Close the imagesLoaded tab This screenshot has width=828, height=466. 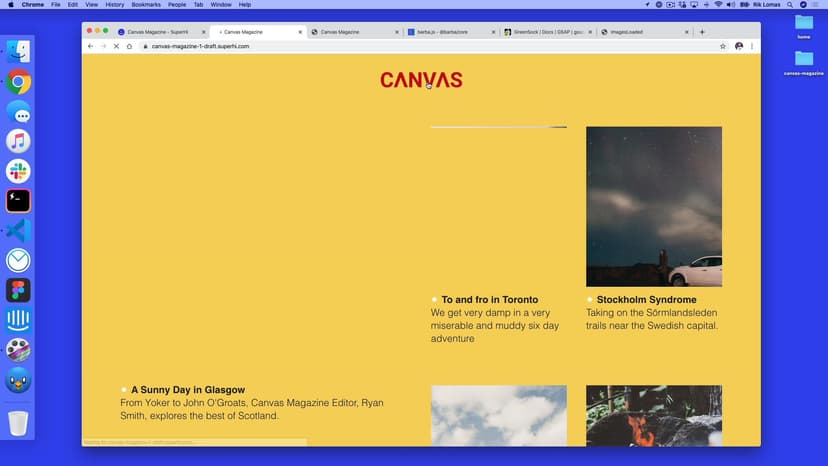tap(687, 32)
